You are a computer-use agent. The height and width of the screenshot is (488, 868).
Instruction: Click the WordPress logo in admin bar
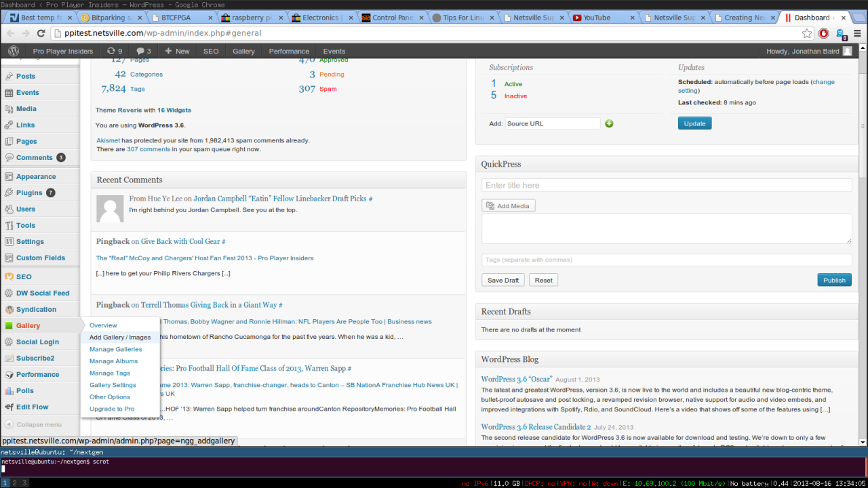pyautogui.click(x=13, y=51)
